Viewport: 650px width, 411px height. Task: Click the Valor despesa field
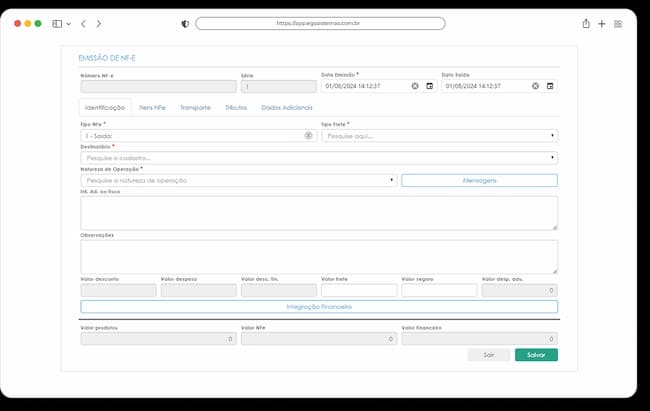point(199,290)
